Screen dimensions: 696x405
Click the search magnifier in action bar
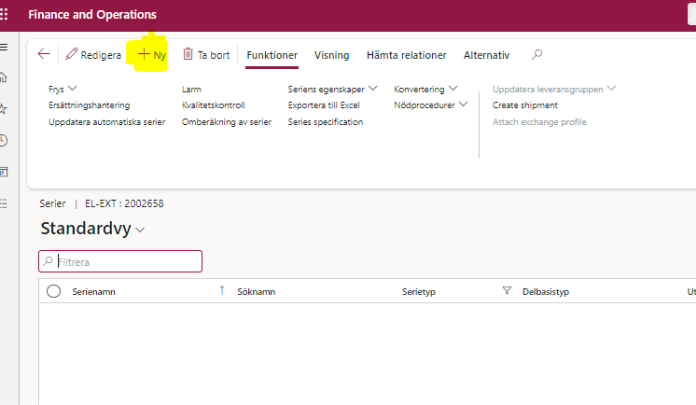(537, 55)
